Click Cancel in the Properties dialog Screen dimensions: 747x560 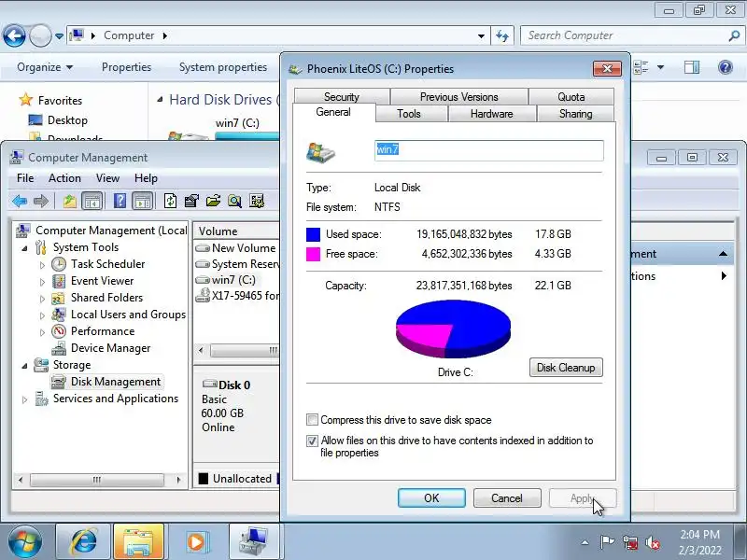[x=507, y=498]
